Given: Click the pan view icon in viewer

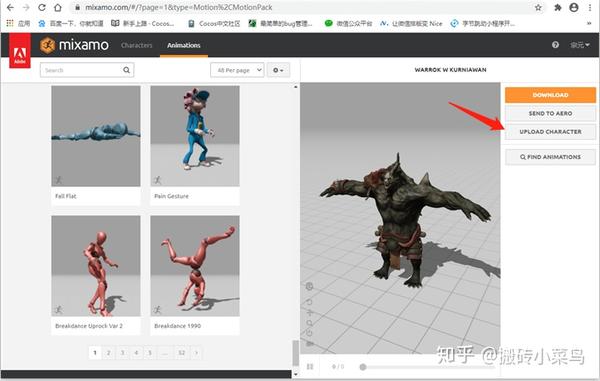Looking at the screenshot, I should [x=310, y=313].
